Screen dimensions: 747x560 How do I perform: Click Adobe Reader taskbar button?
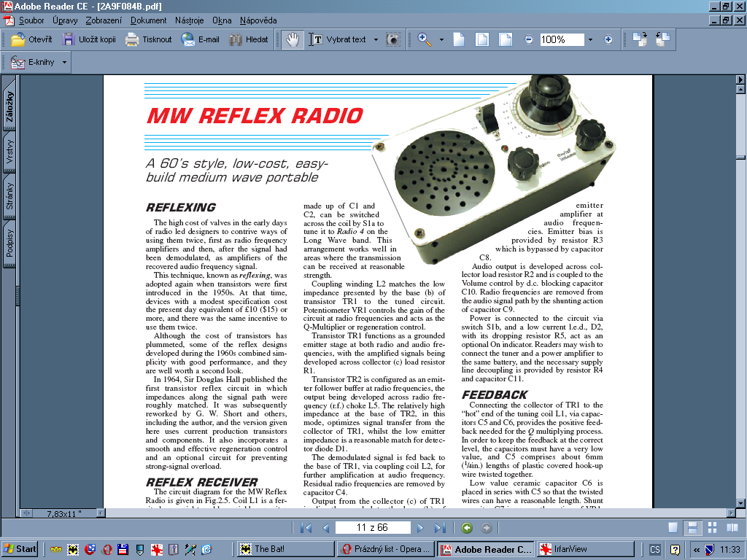tap(487, 549)
